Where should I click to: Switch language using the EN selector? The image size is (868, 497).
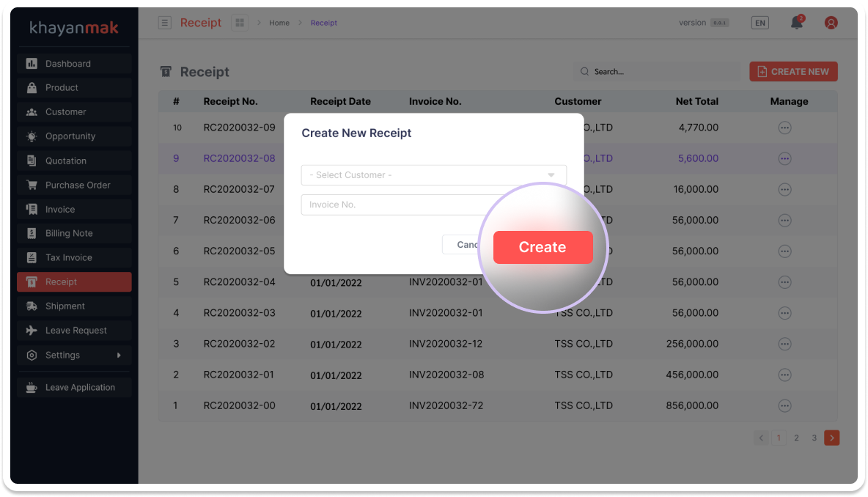coord(760,23)
